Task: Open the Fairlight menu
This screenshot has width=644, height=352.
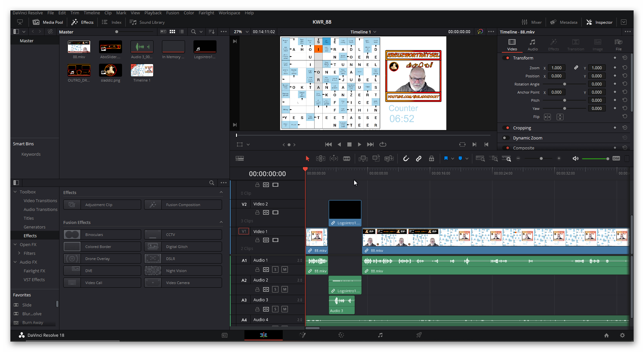Action: [206, 13]
